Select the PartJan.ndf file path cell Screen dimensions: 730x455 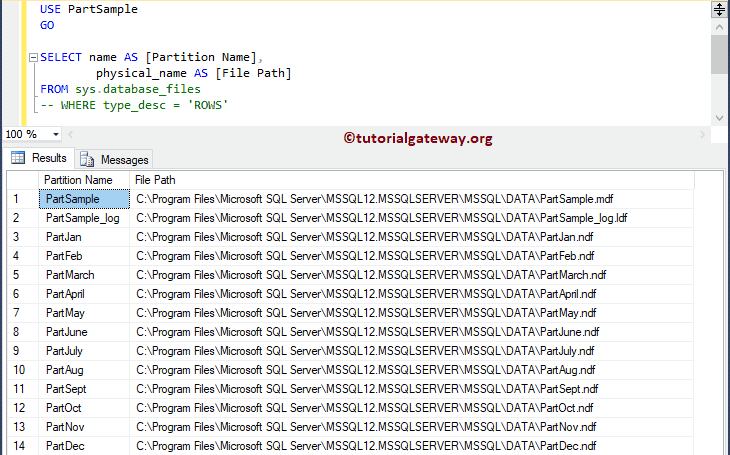(x=412, y=237)
